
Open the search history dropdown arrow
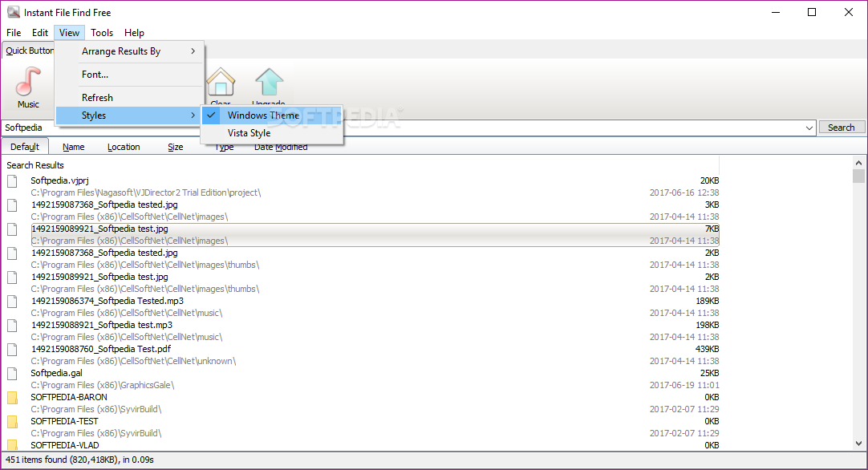click(x=809, y=128)
